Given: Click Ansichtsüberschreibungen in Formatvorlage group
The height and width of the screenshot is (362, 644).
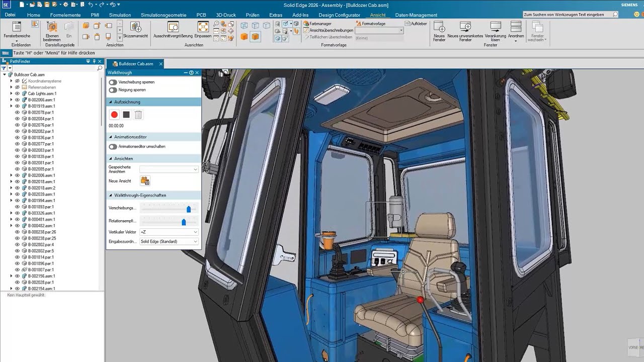Looking at the screenshot, I should 328,30.
